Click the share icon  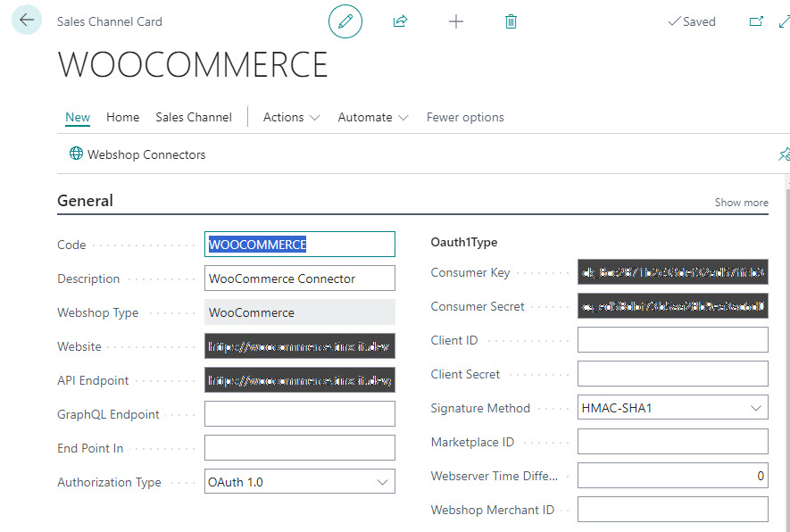[x=400, y=21]
